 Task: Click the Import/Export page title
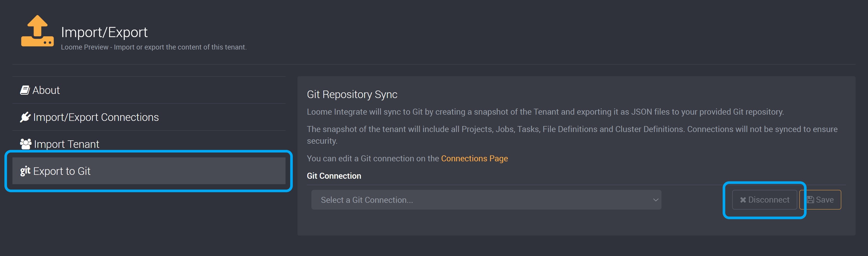tap(104, 32)
